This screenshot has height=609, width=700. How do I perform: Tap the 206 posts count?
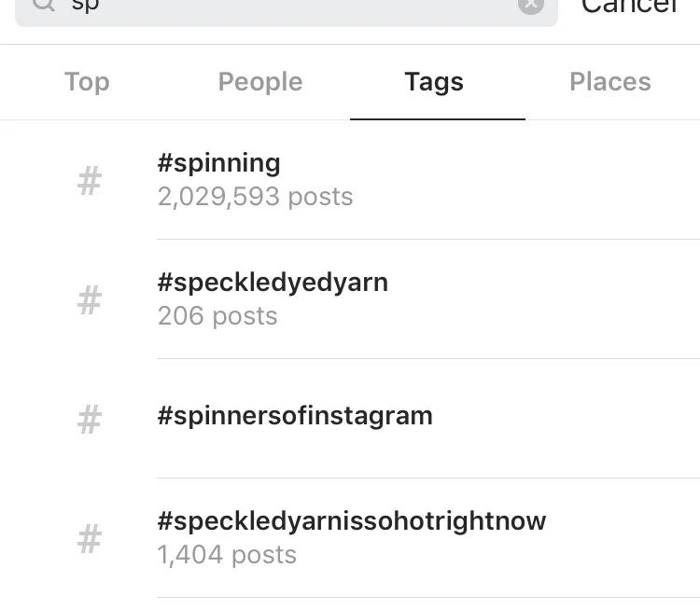pos(217,316)
